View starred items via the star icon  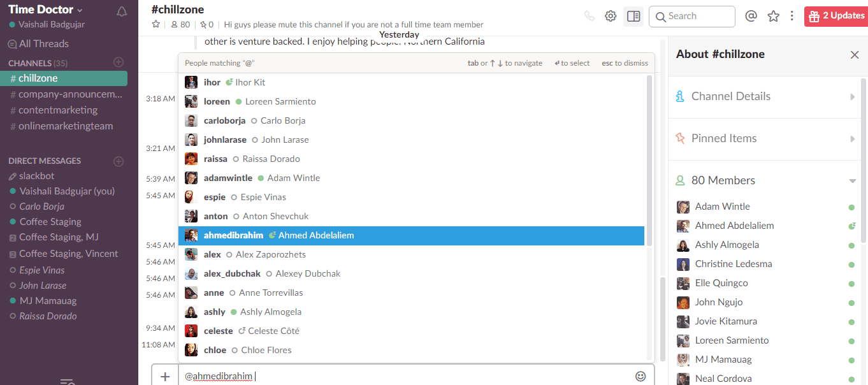[x=773, y=16]
